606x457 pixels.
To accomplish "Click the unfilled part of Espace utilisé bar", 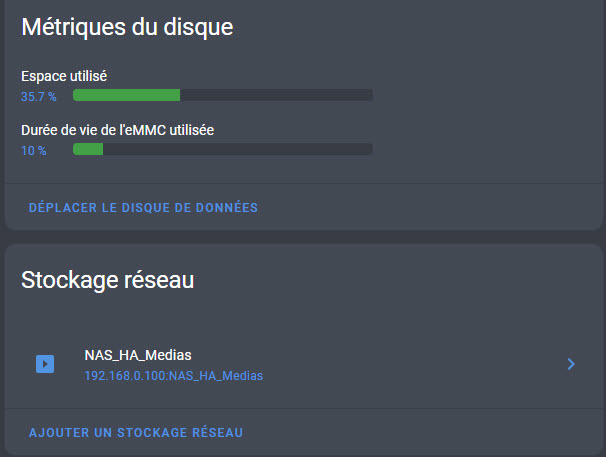I will 276,95.
